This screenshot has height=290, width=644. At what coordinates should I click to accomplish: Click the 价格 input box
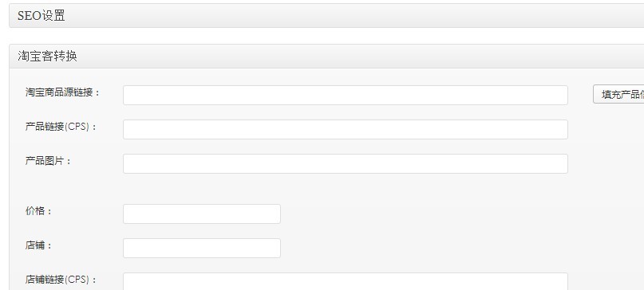[x=202, y=214]
